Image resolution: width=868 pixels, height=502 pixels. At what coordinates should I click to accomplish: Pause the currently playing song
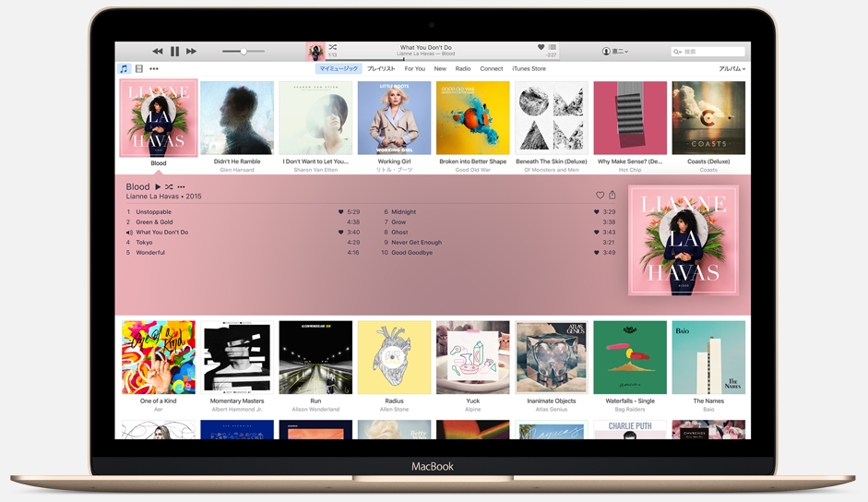click(x=174, y=52)
